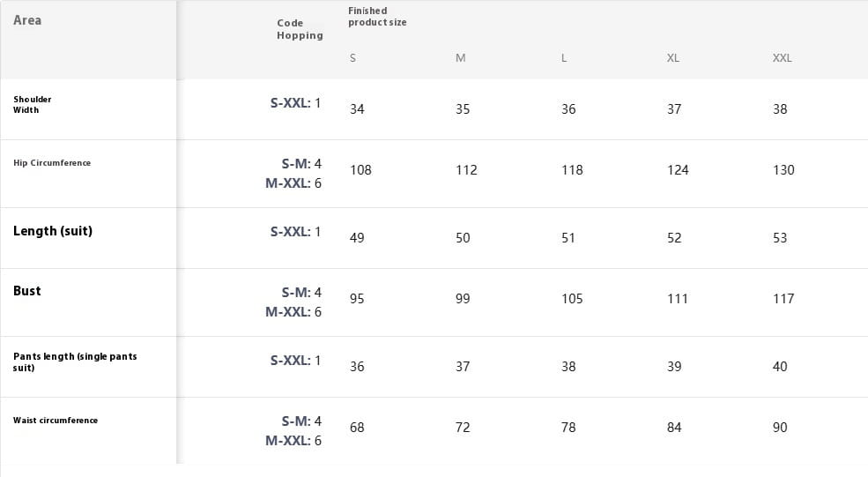Click hip circumference value 108

click(x=360, y=170)
